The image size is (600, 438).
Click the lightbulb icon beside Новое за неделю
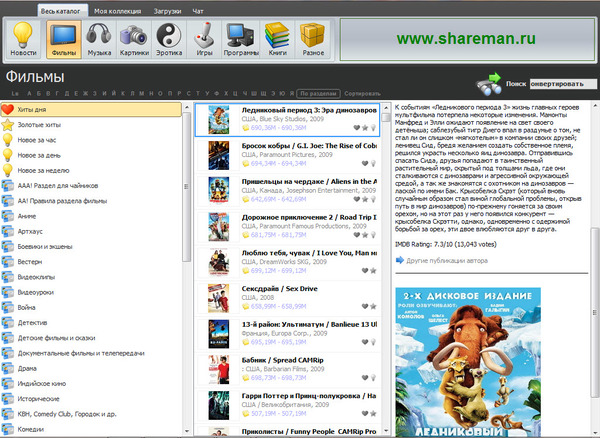coord(7,171)
